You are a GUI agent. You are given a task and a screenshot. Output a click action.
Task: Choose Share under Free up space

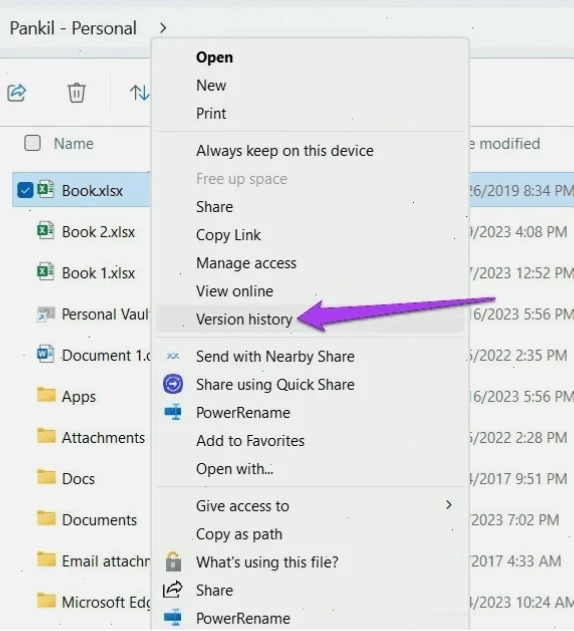[214, 207]
